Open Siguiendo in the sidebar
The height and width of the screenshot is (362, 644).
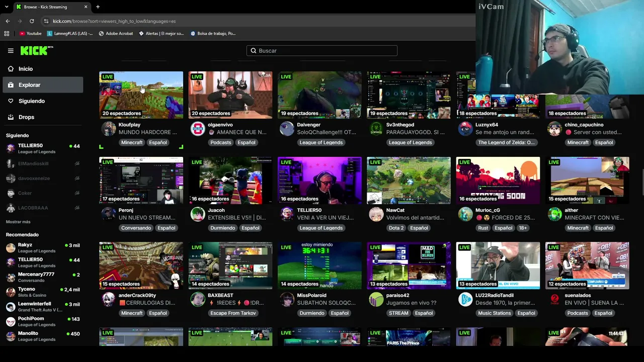(43, 101)
